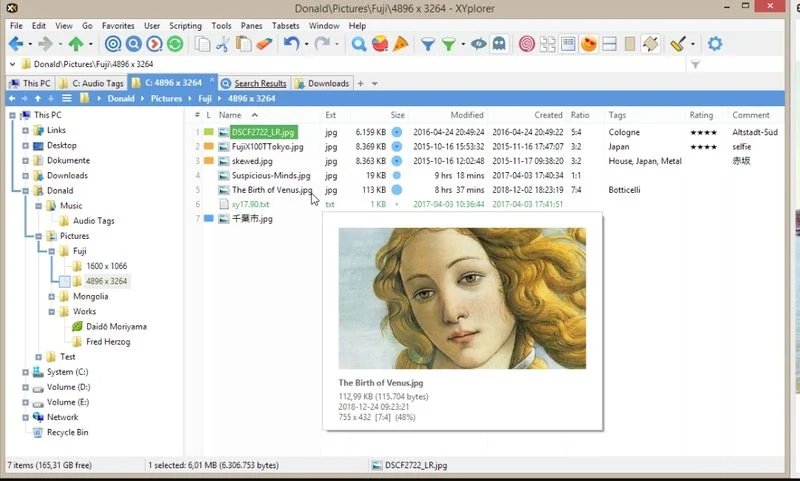Screen dimensions: 800x481
Task: Click the Paste clipboard icon
Action: click(243, 44)
